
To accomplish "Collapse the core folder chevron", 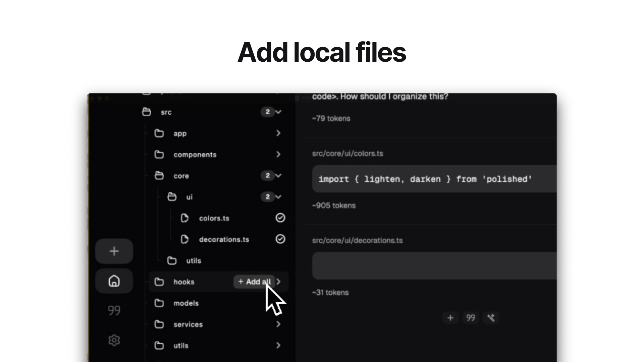I will pos(278,176).
